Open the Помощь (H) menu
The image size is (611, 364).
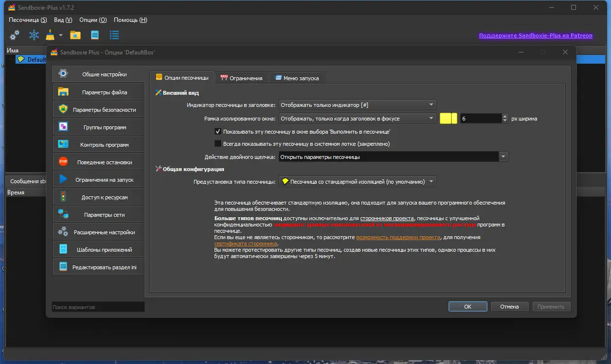point(130,20)
